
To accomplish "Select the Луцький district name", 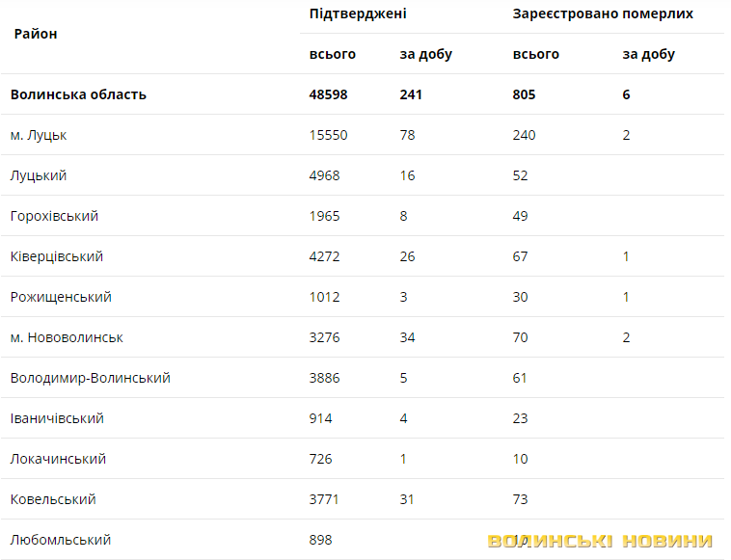I will [x=39, y=175].
